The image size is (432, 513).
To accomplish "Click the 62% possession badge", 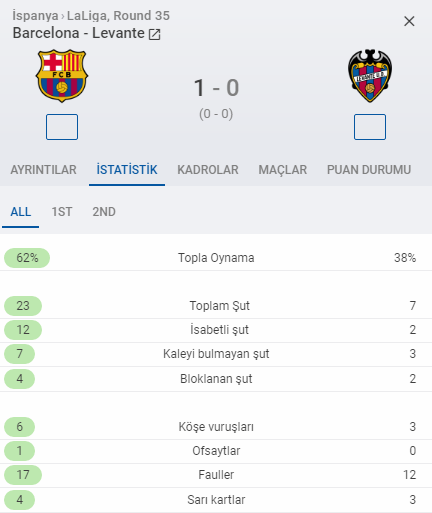I will coord(27,258).
